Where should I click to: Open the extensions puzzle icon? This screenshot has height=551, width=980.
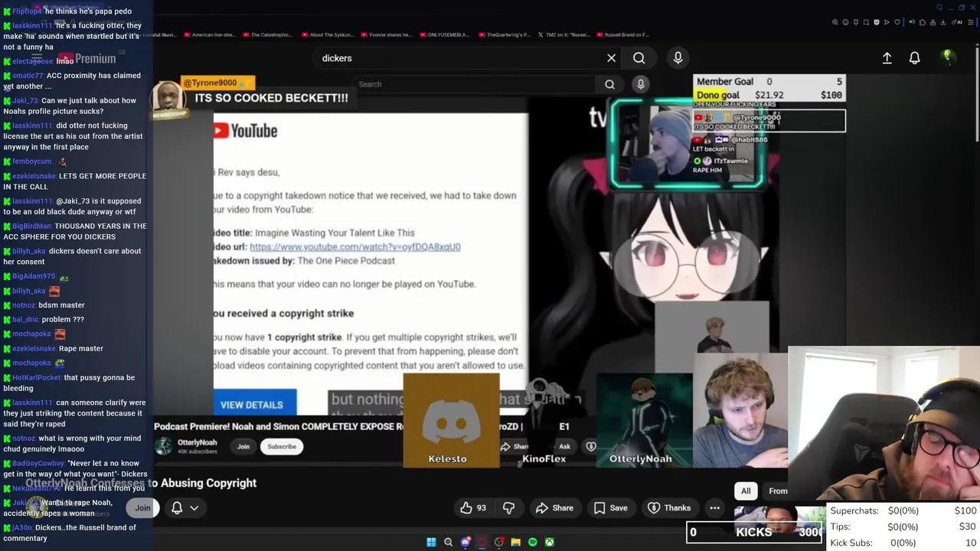[923, 22]
